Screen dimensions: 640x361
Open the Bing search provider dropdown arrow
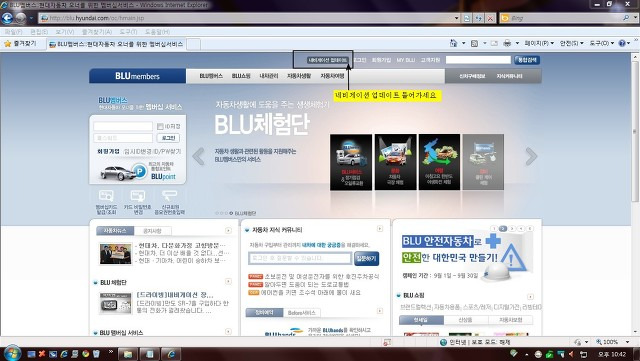coord(635,18)
